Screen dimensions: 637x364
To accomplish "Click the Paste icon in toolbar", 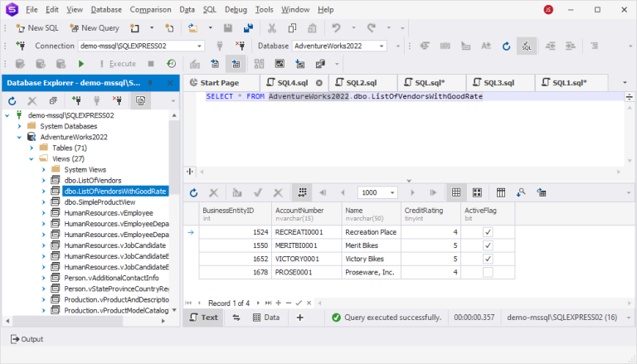I will point(312,28).
